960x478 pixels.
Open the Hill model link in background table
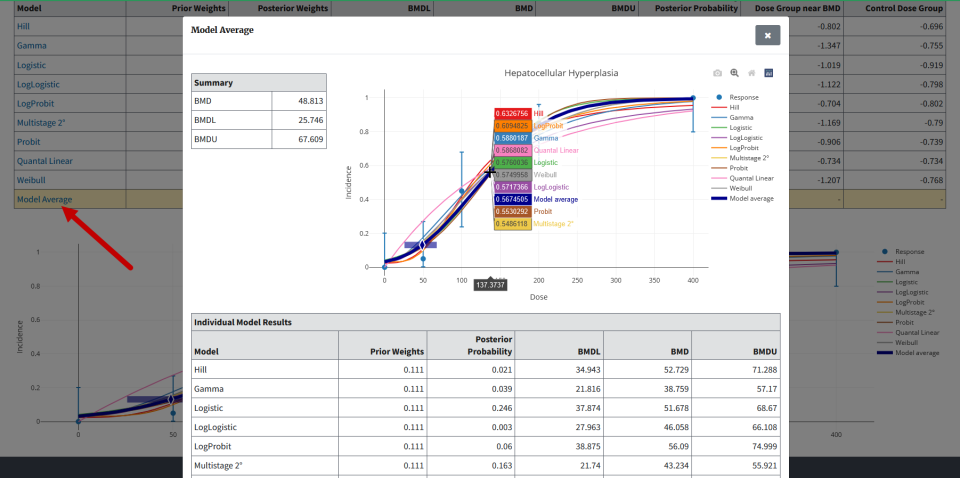23,26
